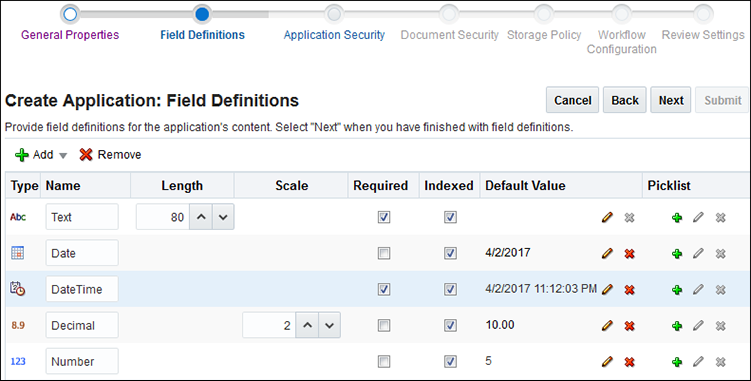Edit default value pencil in Date row

(607, 254)
